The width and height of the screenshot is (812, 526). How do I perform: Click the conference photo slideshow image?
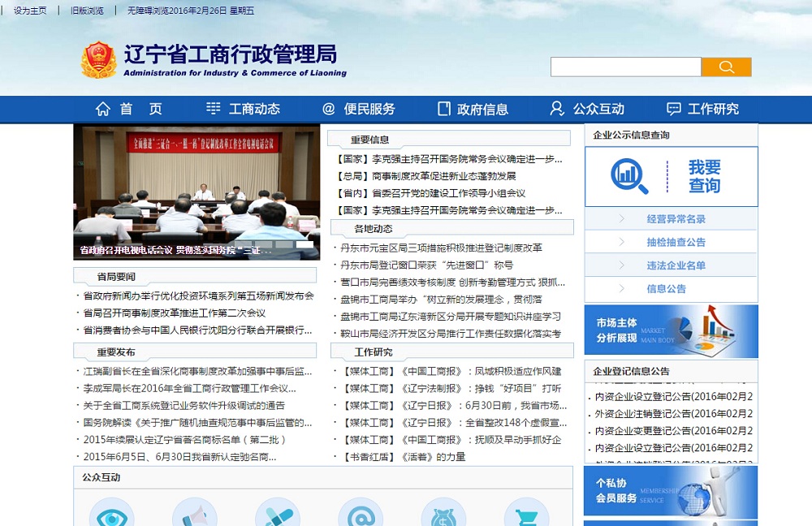pos(197,192)
